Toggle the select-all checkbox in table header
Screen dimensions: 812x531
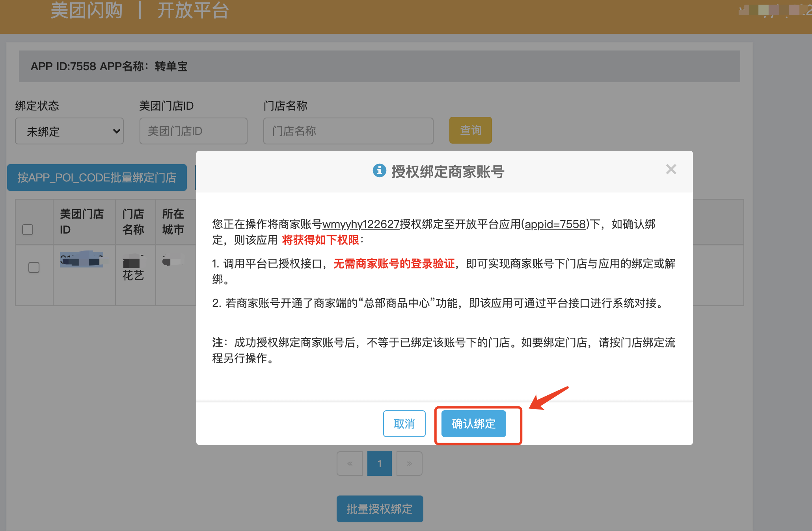coord(28,230)
